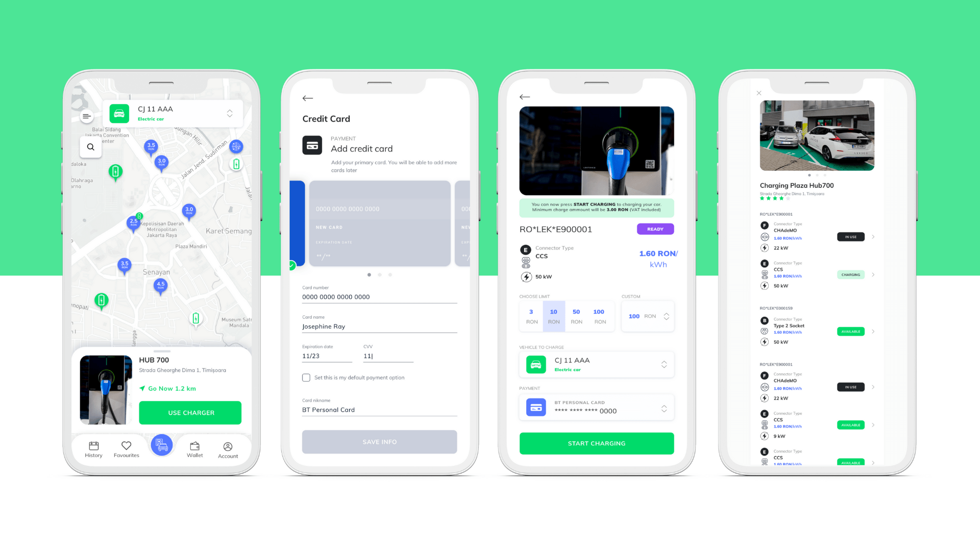
Task: Tap the USE CHARGER button
Action: click(x=190, y=412)
